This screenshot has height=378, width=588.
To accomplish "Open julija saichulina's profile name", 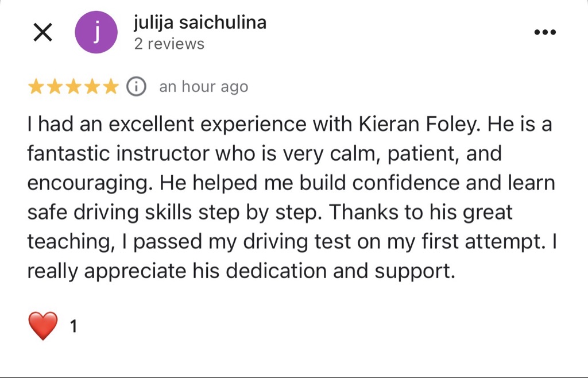I will coord(200,22).
